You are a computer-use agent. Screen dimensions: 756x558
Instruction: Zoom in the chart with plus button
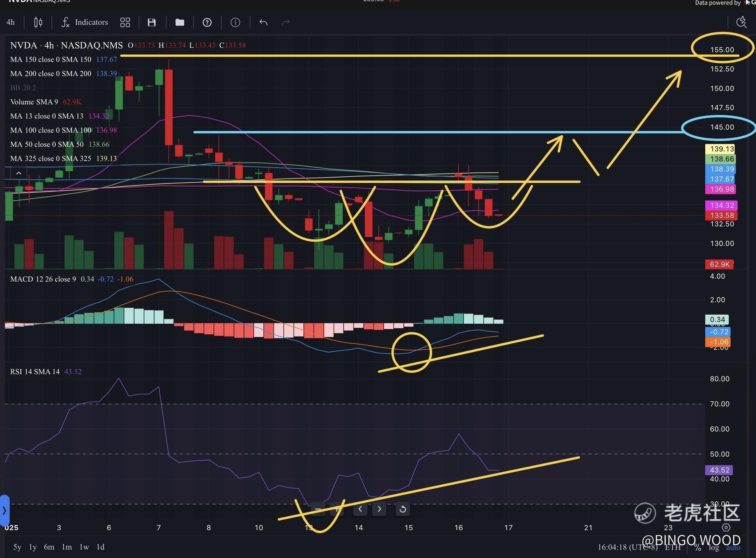337,509
